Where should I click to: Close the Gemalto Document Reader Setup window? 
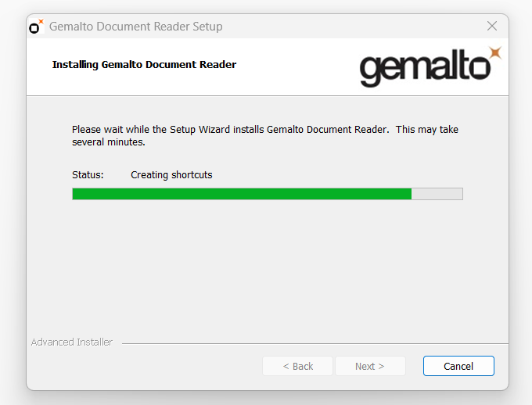click(x=492, y=26)
